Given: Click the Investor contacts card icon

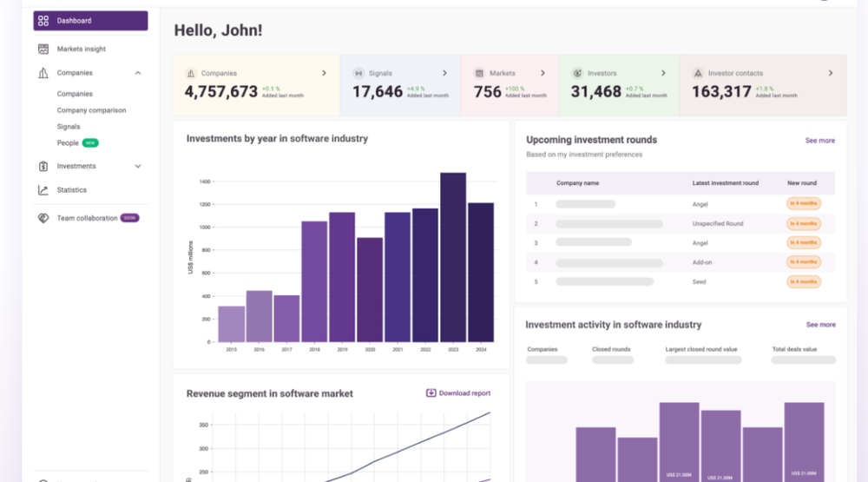Looking at the screenshot, I should [698, 73].
